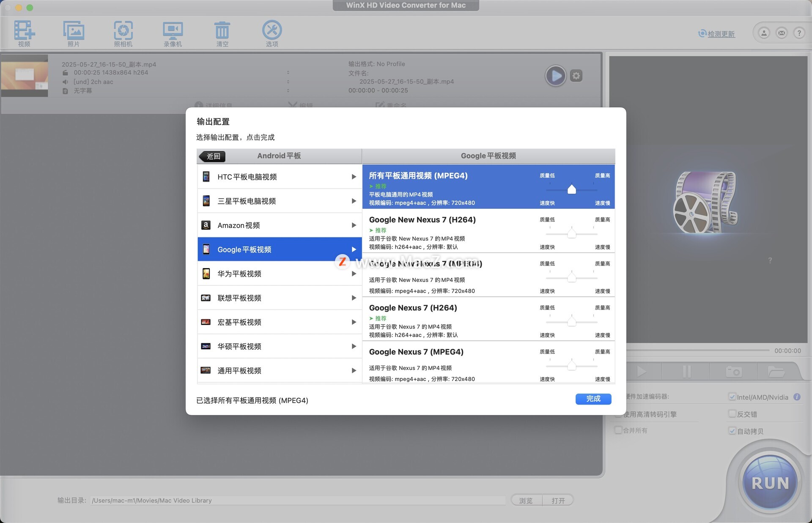The height and width of the screenshot is (523, 812).
Task: Expand 宏基平板视频 arrow
Action: coord(354,322)
